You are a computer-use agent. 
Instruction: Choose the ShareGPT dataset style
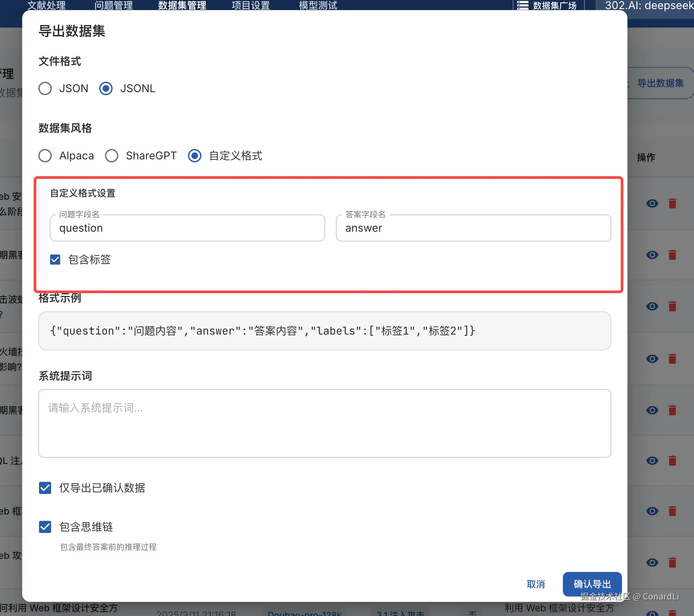click(x=112, y=156)
